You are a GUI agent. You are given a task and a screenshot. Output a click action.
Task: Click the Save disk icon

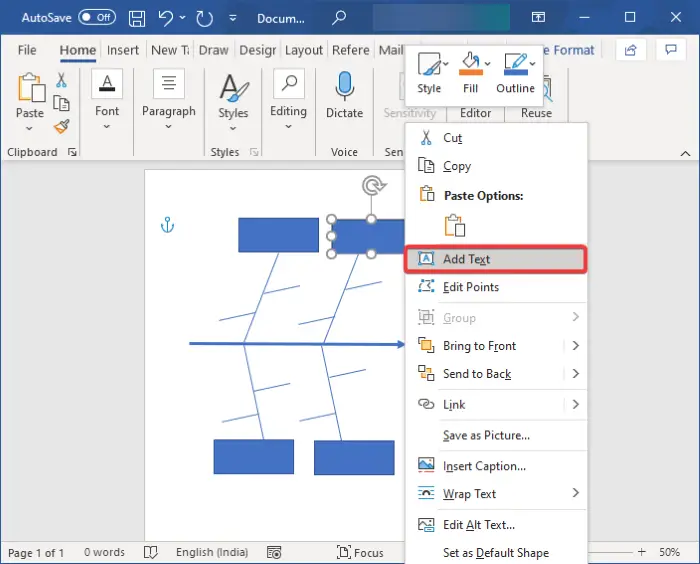[137, 18]
